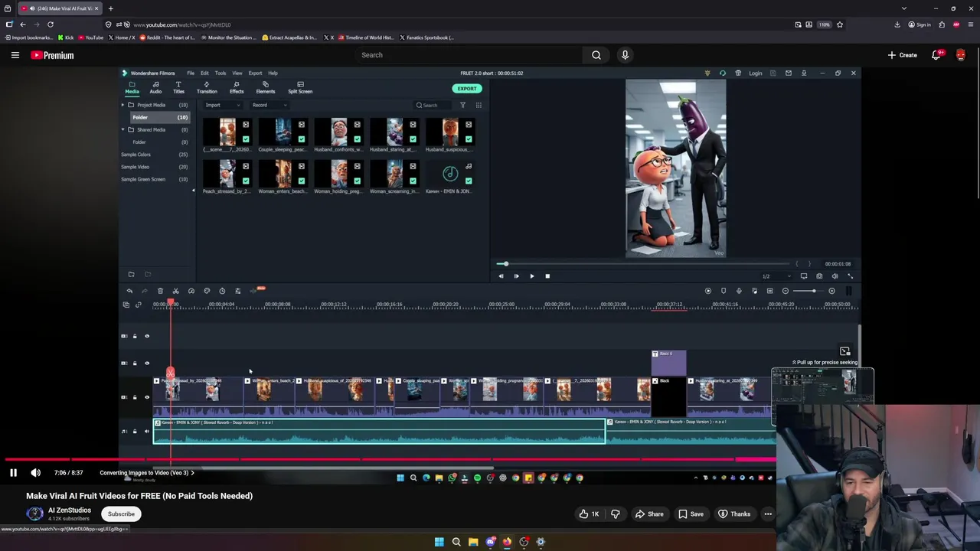Switch to the Titles tab
The image size is (980, 551).
coord(178,87)
